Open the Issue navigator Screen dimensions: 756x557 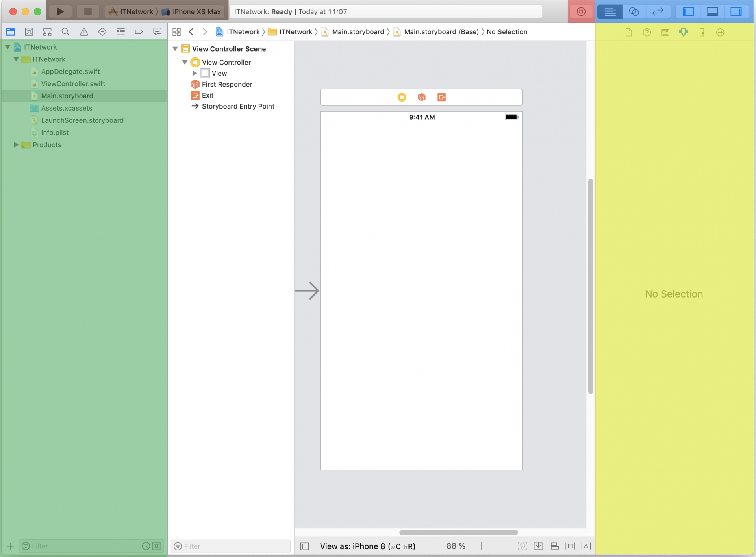click(84, 32)
